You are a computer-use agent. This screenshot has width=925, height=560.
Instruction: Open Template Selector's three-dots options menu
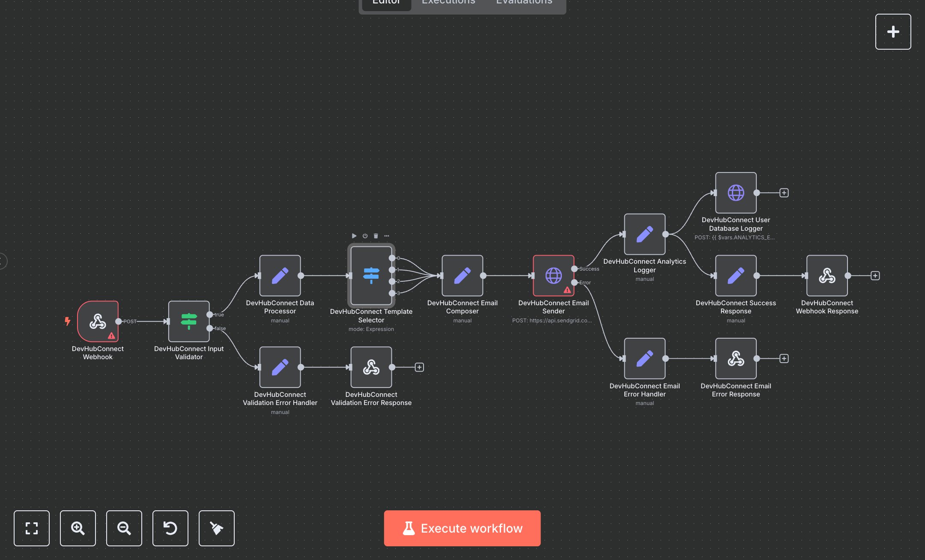coord(387,236)
